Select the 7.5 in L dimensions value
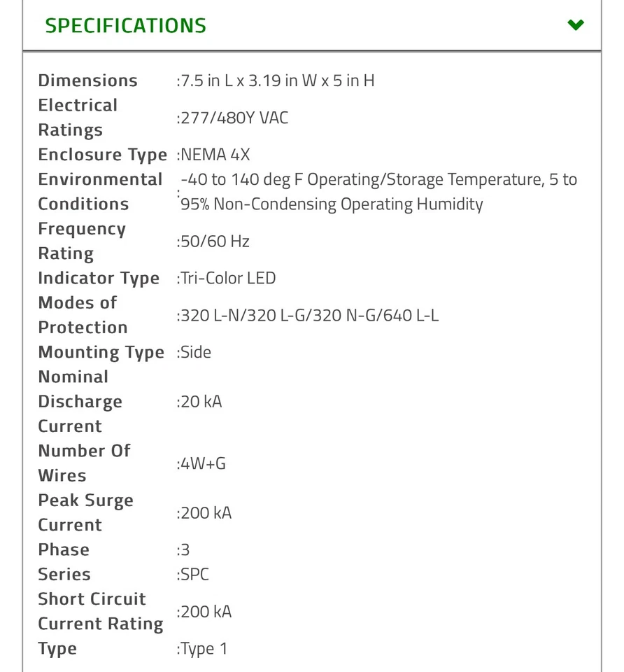624x672 pixels. (x=278, y=80)
